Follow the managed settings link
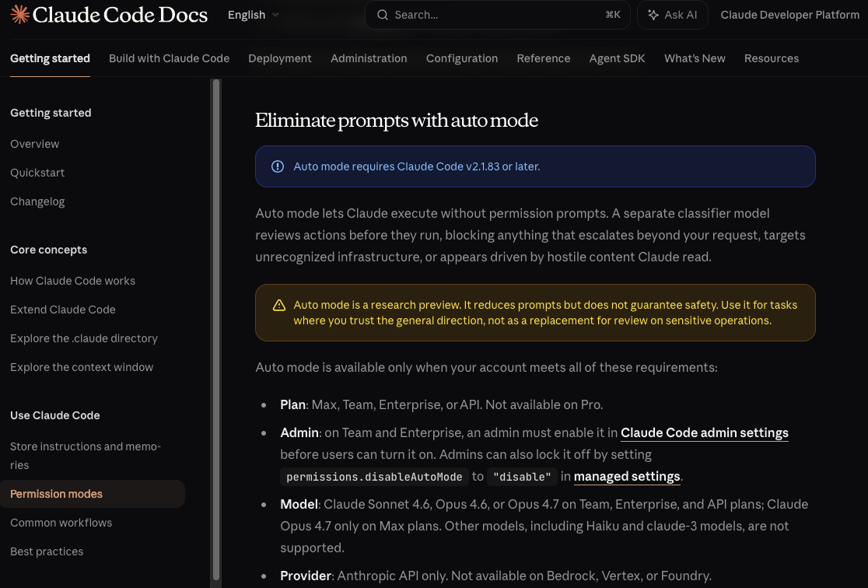 click(x=627, y=477)
